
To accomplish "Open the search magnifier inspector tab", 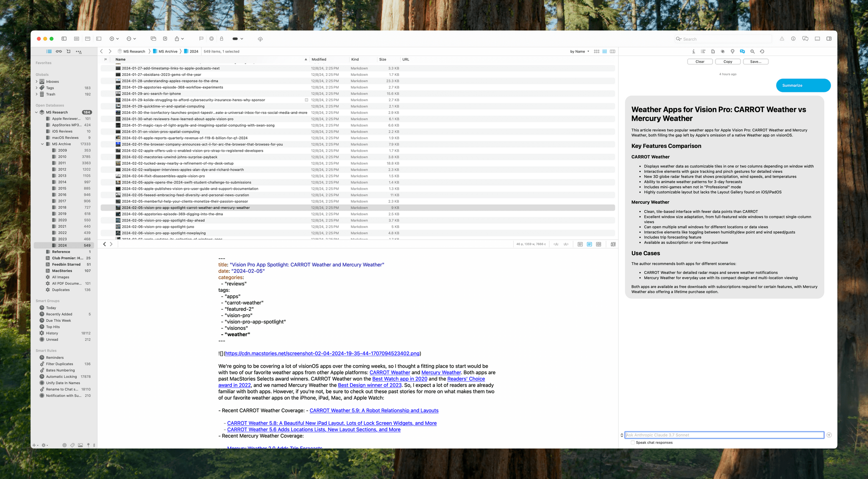I will click(x=753, y=51).
